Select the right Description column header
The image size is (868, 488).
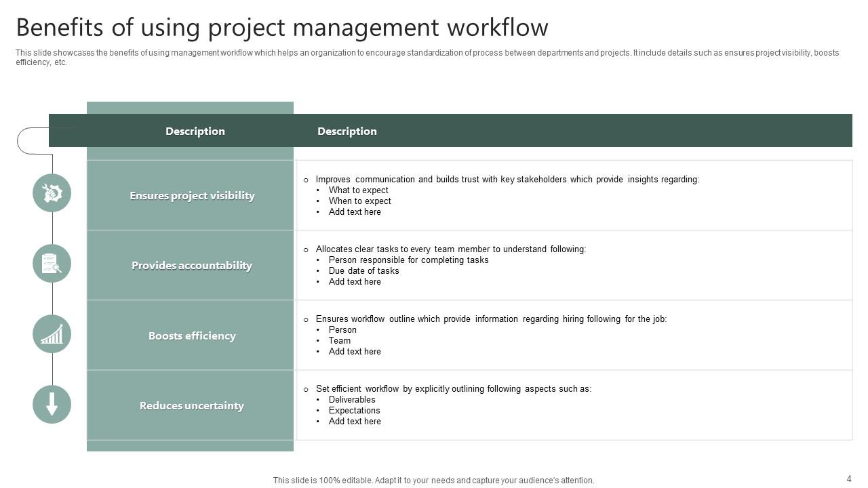click(x=347, y=131)
